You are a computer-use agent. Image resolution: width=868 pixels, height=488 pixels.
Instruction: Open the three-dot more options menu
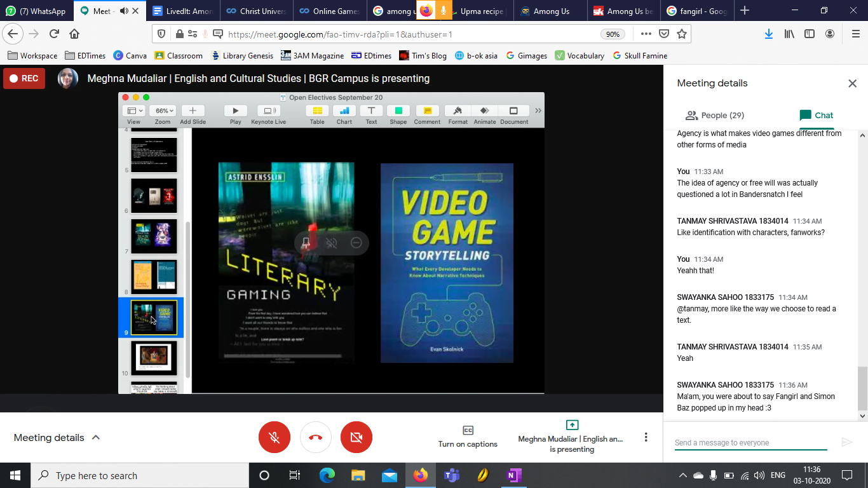coord(646,437)
